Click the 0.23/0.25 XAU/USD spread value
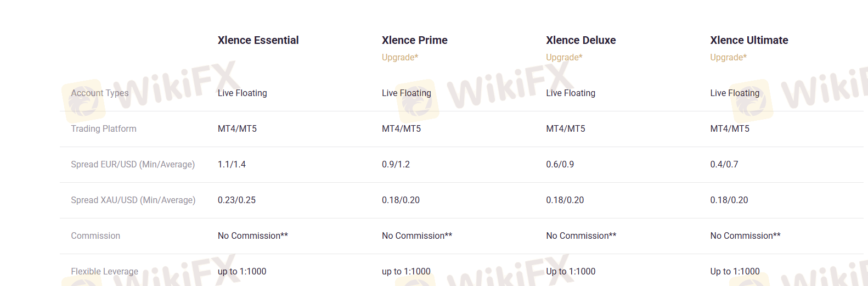Image resolution: width=868 pixels, height=286 pixels. (x=236, y=200)
